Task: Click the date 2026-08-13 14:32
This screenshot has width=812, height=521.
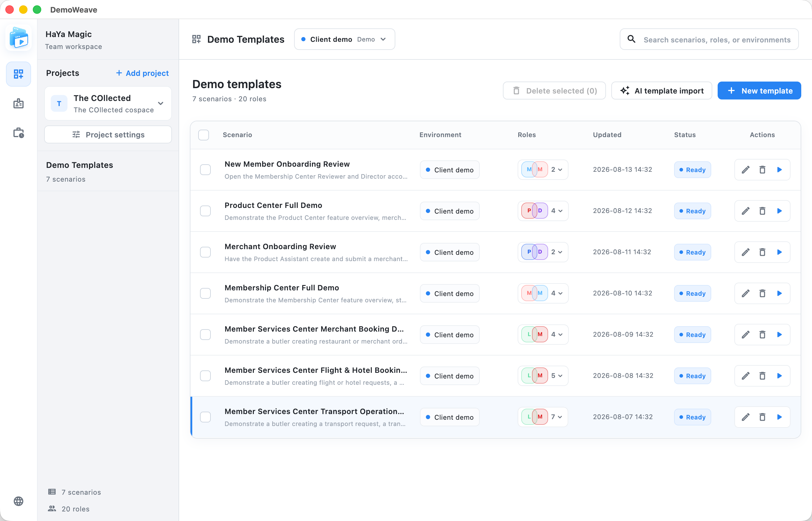Action: (622, 169)
